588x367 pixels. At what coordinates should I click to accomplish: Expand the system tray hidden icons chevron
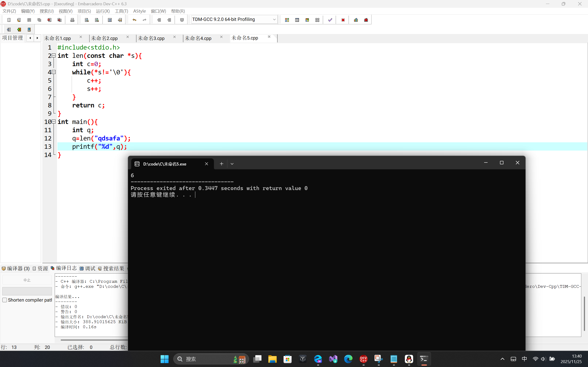pos(503,359)
